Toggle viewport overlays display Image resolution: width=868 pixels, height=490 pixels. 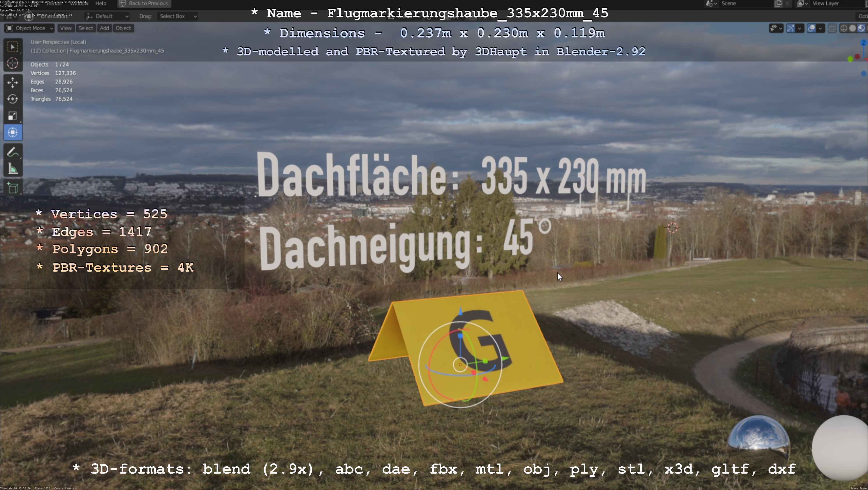tap(811, 28)
